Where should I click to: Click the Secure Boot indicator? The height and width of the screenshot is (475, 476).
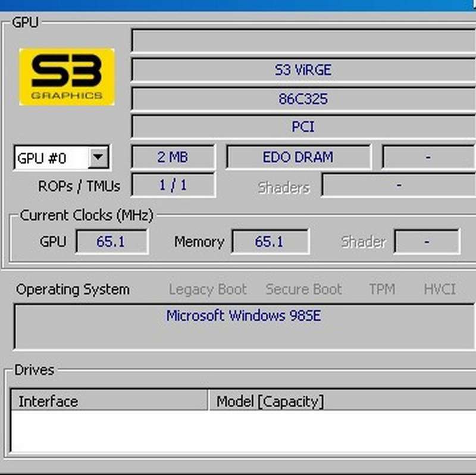303,289
